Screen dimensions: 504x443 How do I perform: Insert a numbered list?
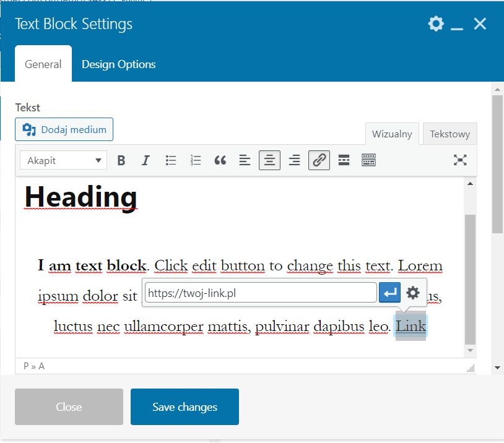(x=196, y=160)
